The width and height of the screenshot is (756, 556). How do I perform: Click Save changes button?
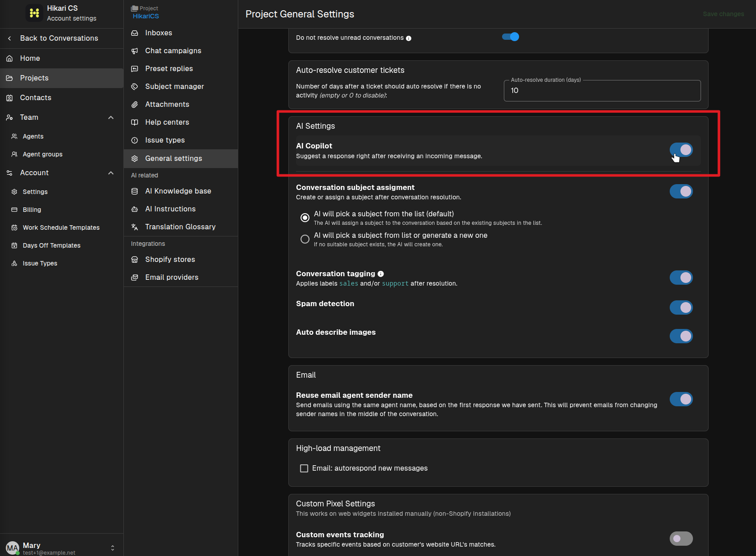723,14
